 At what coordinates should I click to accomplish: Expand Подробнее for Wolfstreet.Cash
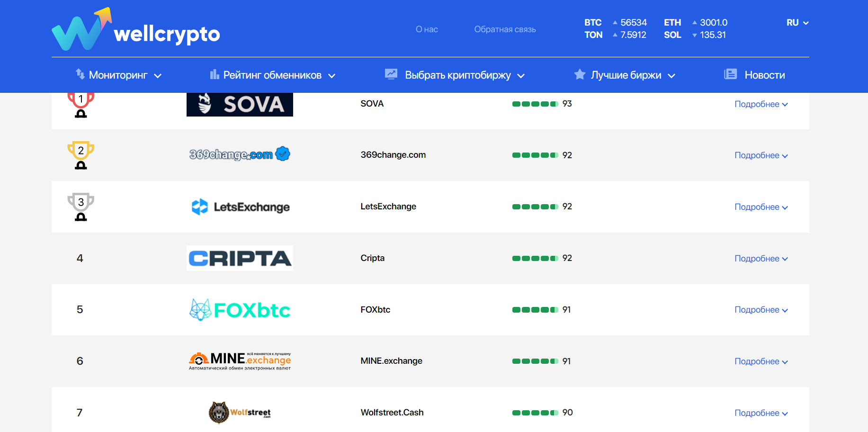(761, 413)
